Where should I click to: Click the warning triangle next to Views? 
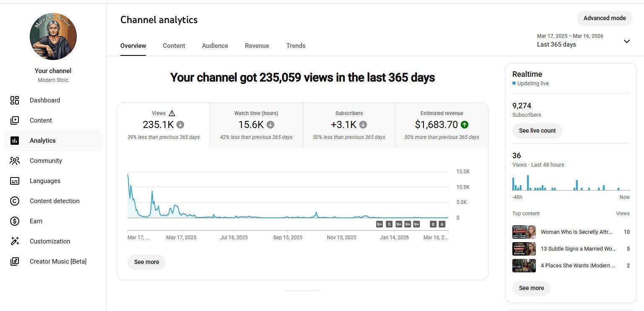pyautogui.click(x=171, y=113)
